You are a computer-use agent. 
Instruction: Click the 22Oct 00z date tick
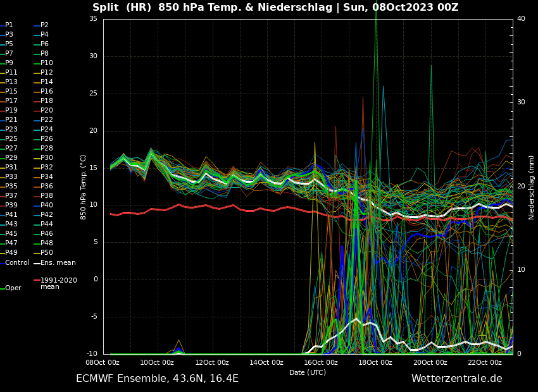point(485,362)
